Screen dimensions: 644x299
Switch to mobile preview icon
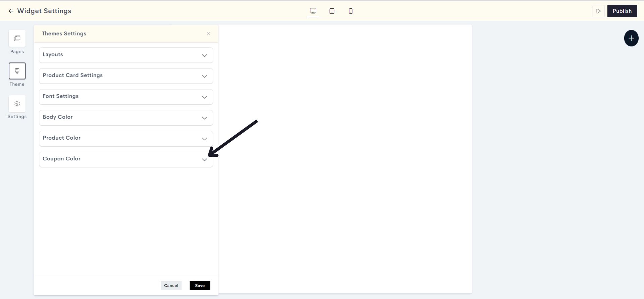pyautogui.click(x=351, y=11)
